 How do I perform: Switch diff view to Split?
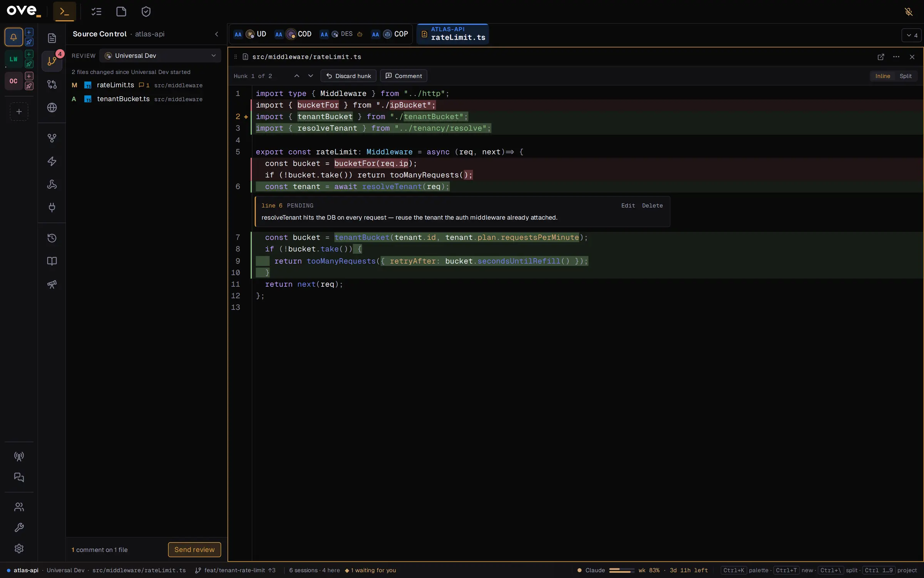[x=906, y=76]
